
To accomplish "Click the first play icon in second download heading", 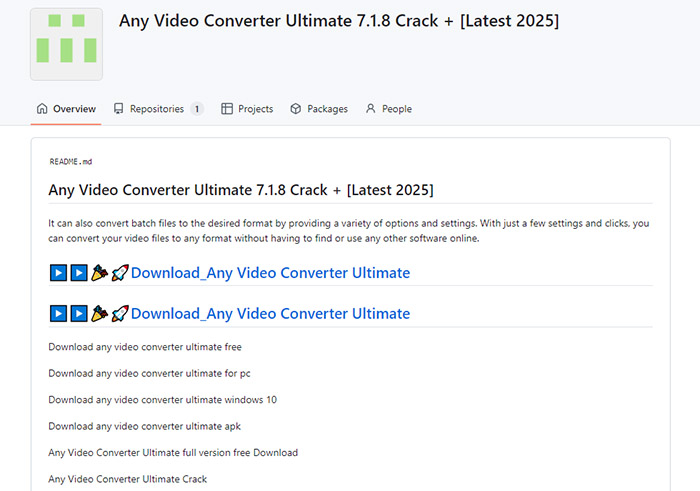I will coord(58,313).
